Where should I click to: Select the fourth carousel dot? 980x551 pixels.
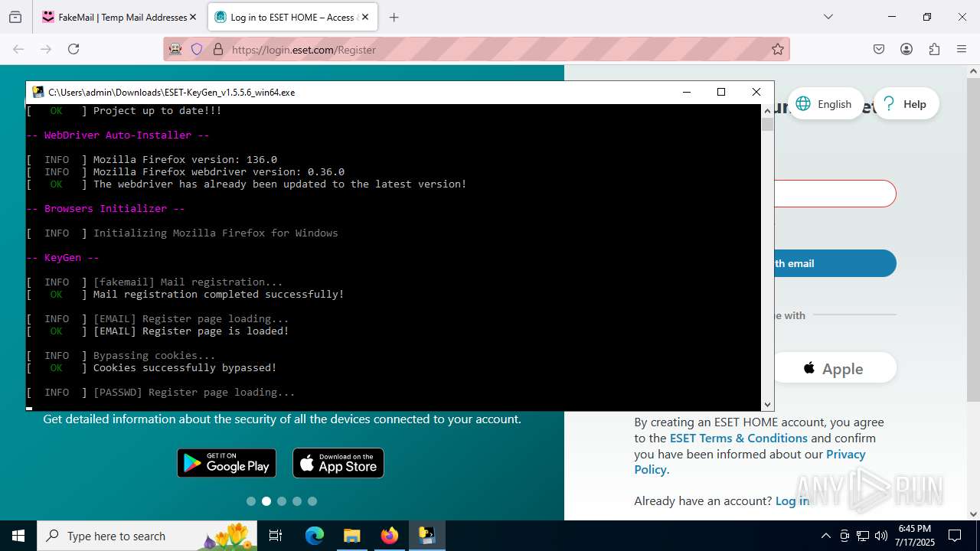pyautogui.click(x=297, y=501)
